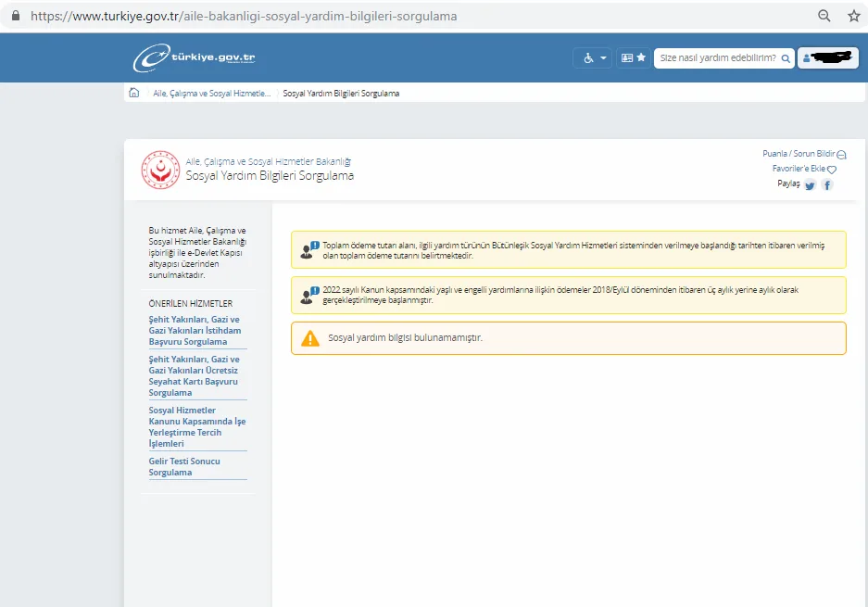Open the favorites quick access icon
This screenshot has width=868, height=607.
point(634,57)
